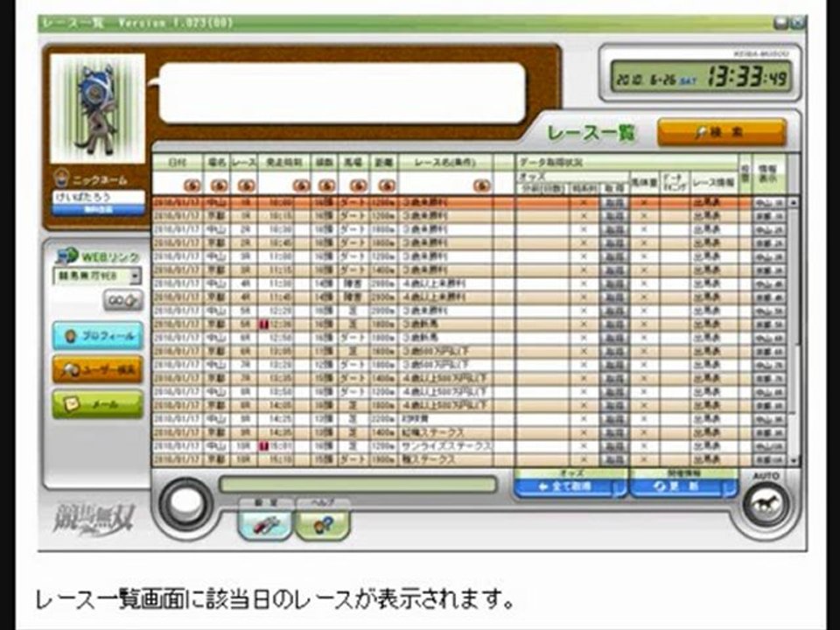Viewport: 840px width, 630px height.
Task: Open the プロフィール button
Action: tap(98, 336)
